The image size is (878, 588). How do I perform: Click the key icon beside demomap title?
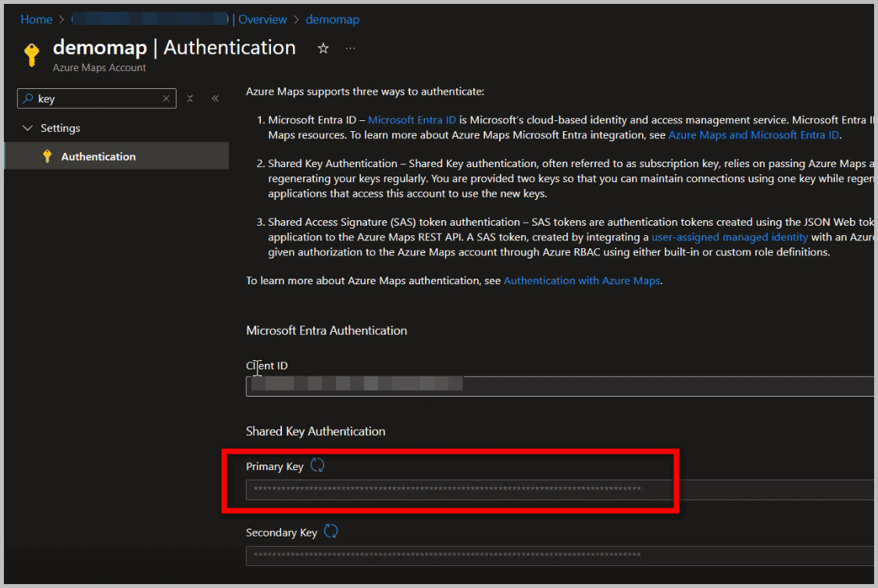click(x=31, y=55)
